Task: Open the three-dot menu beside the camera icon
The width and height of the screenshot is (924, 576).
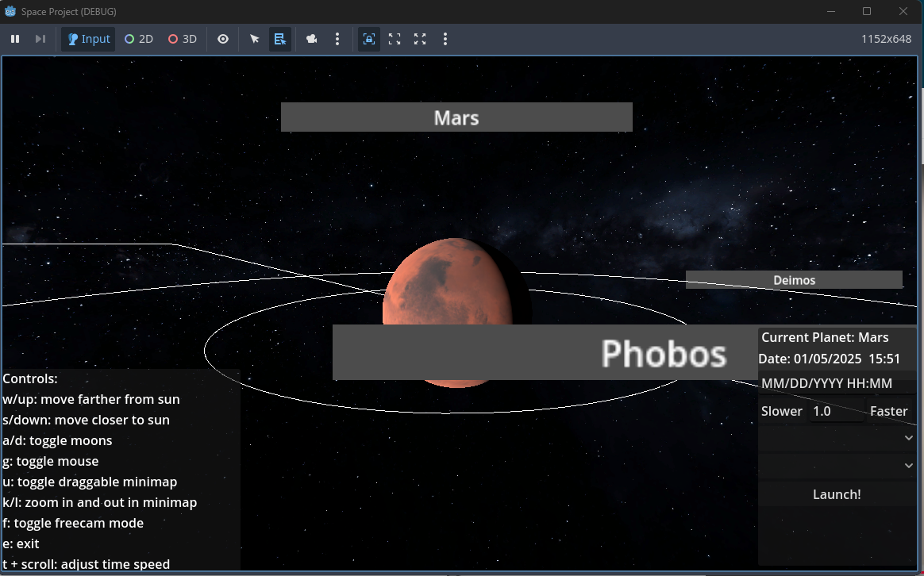Action: tap(337, 39)
